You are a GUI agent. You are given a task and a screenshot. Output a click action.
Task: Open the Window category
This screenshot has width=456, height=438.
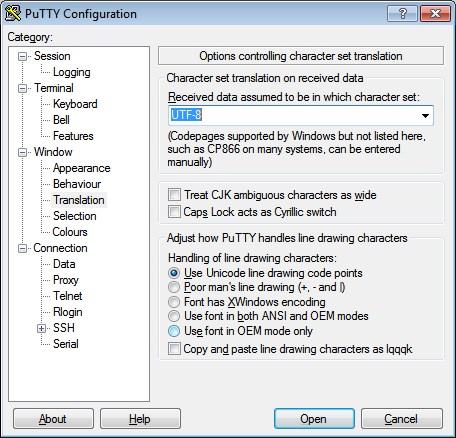pyautogui.click(x=53, y=152)
